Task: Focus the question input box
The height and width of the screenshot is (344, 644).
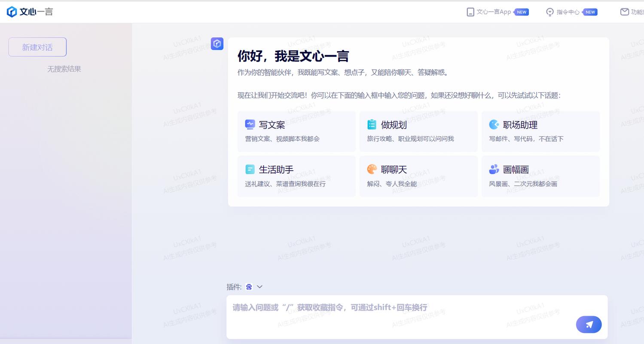Action: pos(417,317)
